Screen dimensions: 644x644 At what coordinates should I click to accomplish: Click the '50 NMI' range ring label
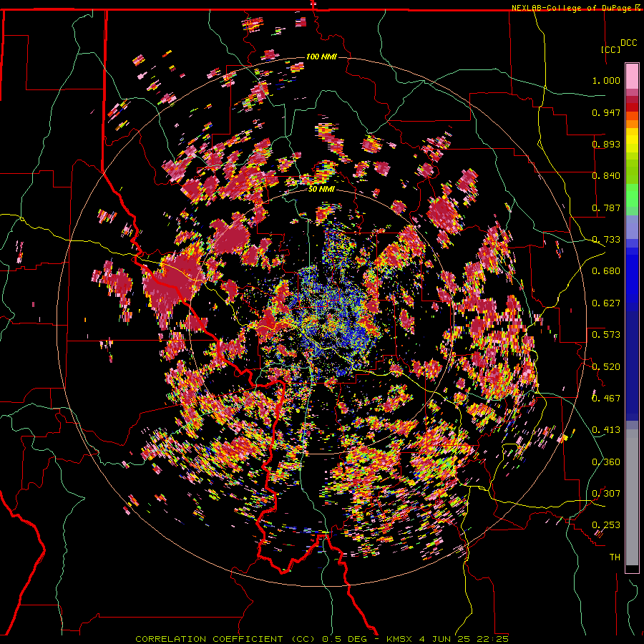[x=321, y=190]
